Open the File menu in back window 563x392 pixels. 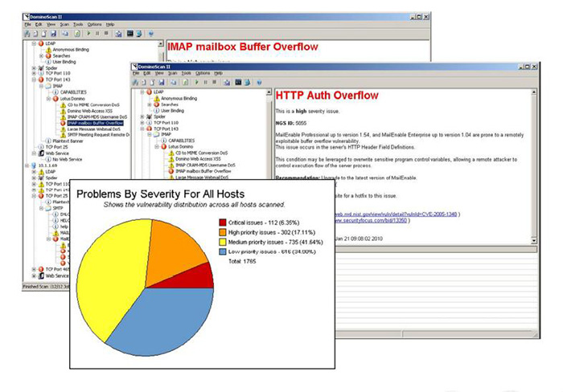tap(27, 24)
